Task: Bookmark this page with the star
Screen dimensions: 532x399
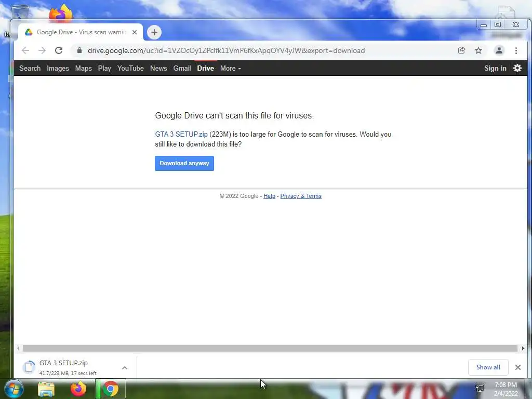Action: (478, 50)
